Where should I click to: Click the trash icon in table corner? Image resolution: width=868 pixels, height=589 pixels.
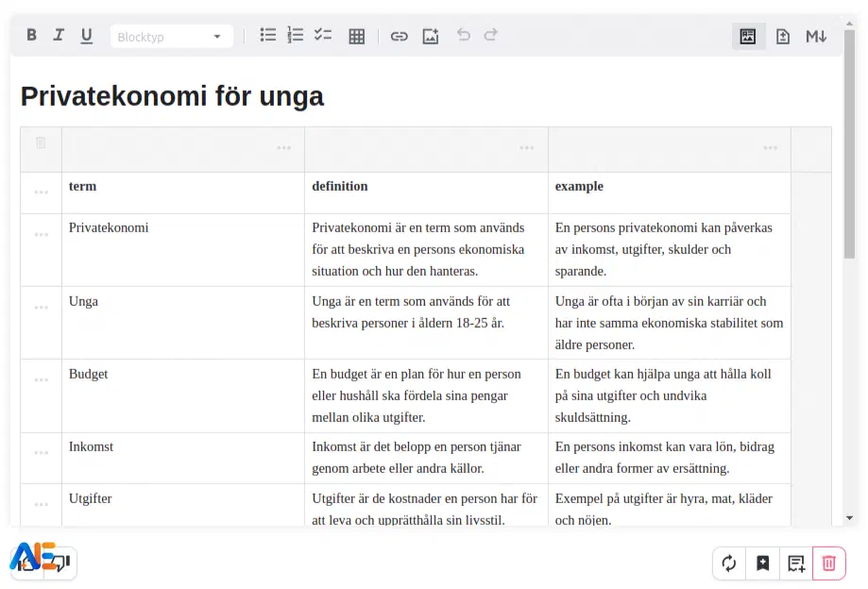coord(41,143)
